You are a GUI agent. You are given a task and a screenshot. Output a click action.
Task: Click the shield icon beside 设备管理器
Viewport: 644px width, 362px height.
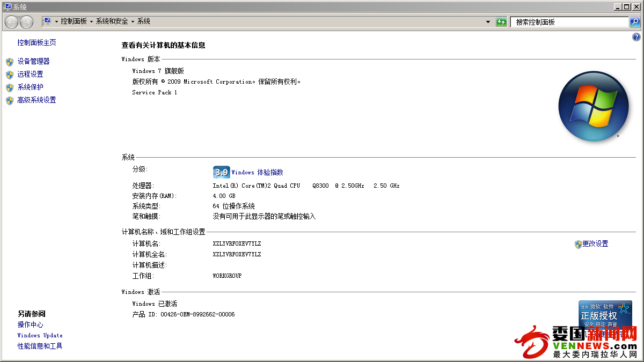[9, 62]
